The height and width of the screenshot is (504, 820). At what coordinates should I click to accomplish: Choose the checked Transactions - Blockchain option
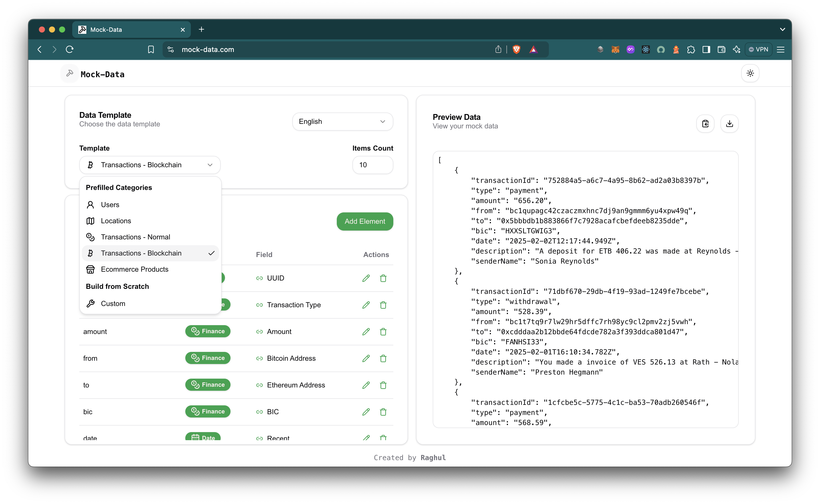[150, 253]
